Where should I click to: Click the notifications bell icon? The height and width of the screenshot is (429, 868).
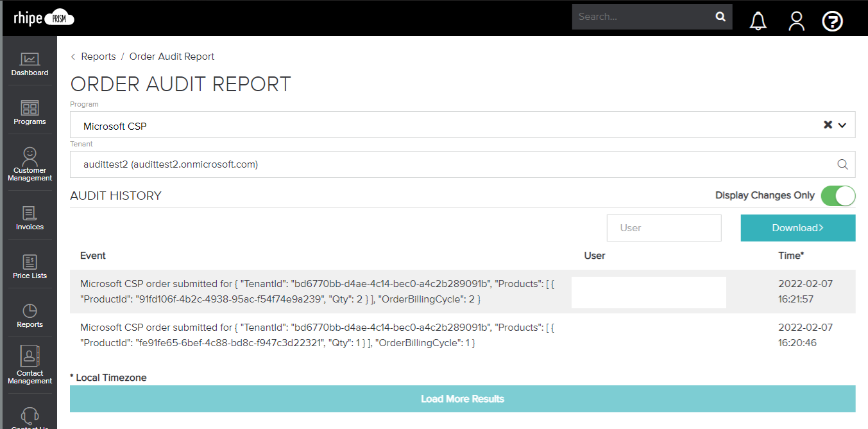pos(758,21)
